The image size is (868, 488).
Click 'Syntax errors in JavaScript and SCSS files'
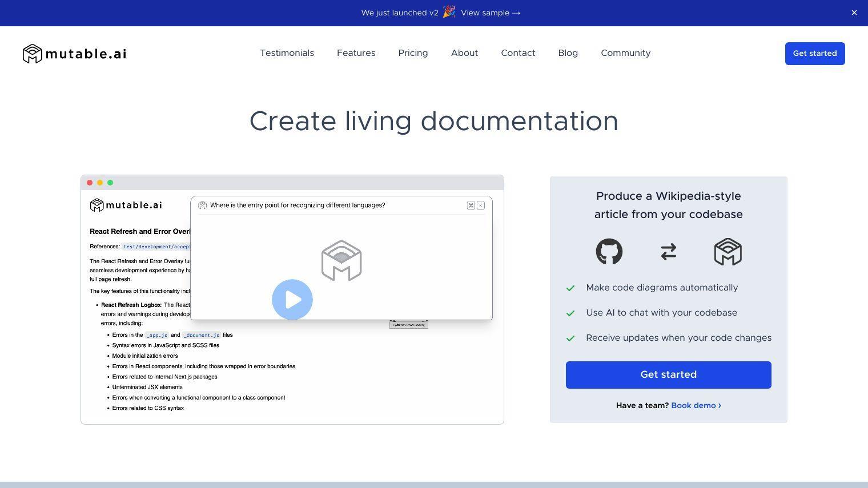pyautogui.click(x=166, y=345)
